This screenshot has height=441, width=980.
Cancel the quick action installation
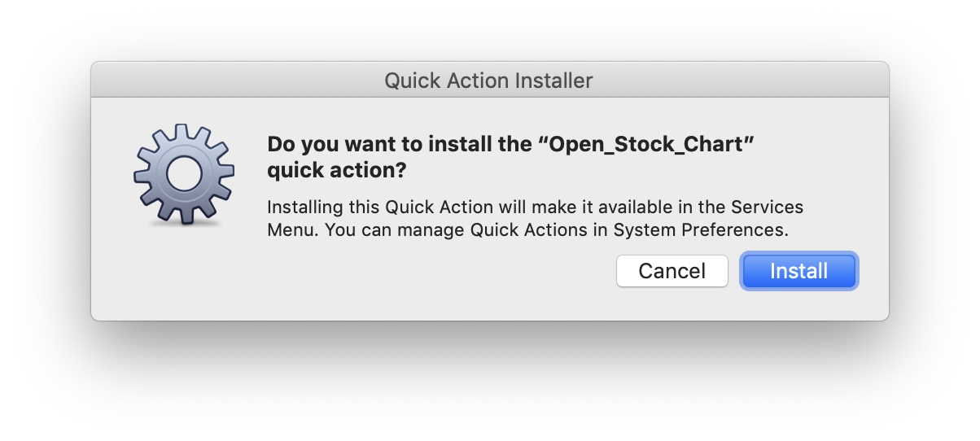click(x=672, y=271)
